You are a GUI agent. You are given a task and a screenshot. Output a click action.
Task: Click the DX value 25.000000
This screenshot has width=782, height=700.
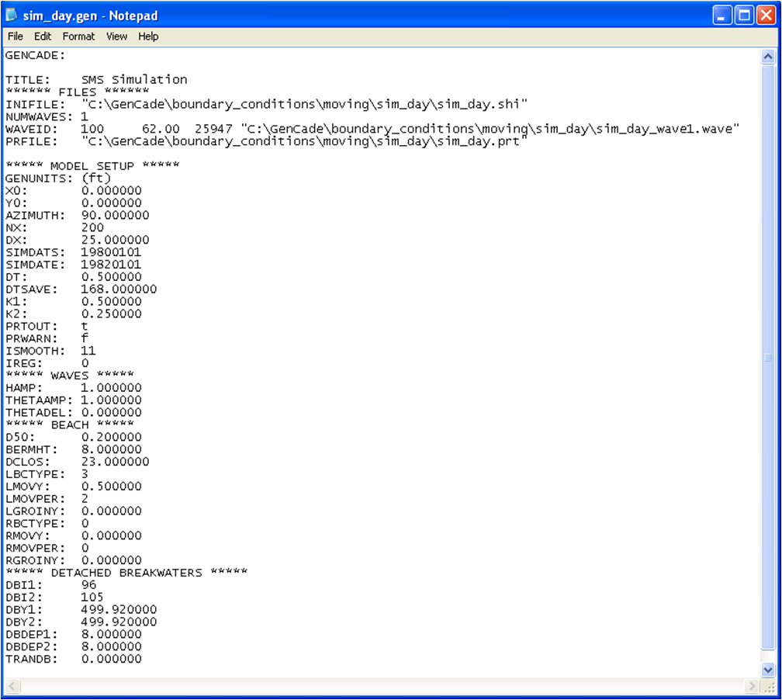coord(115,240)
